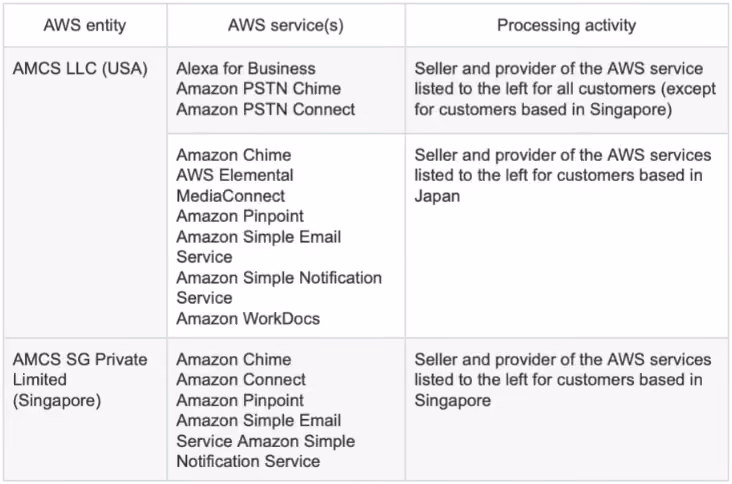This screenshot has height=484, width=732.
Task: Click Amazon Connect in the Singapore row
Action: tap(241, 380)
